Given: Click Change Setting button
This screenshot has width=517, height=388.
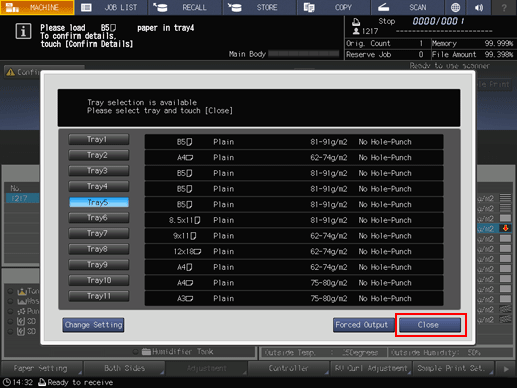Looking at the screenshot, I should pyautogui.click(x=93, y=325).
